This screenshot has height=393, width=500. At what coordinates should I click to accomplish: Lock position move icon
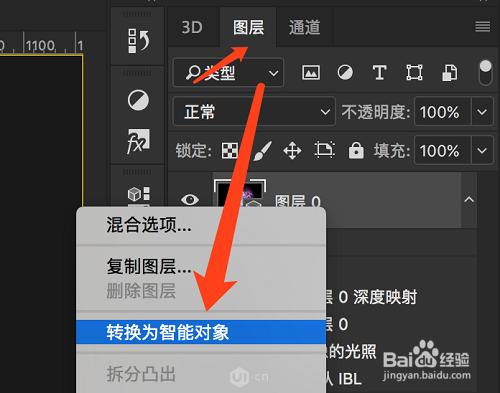click(292, 151)
